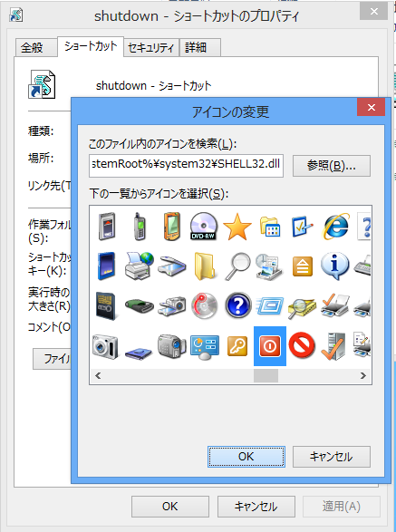Select the Internet Explorer icon
The height and width of the screenshot is (532, 396).
point(336,227)
